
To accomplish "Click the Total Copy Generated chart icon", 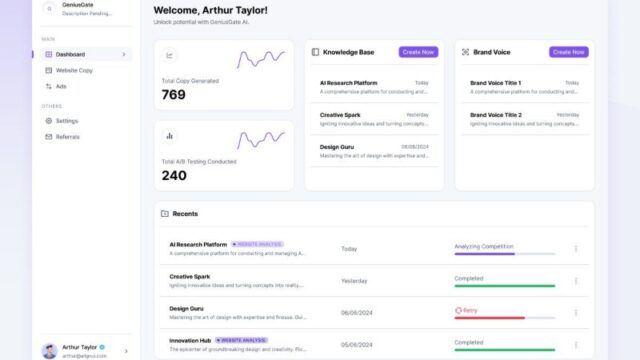I will tap(169, 55).
